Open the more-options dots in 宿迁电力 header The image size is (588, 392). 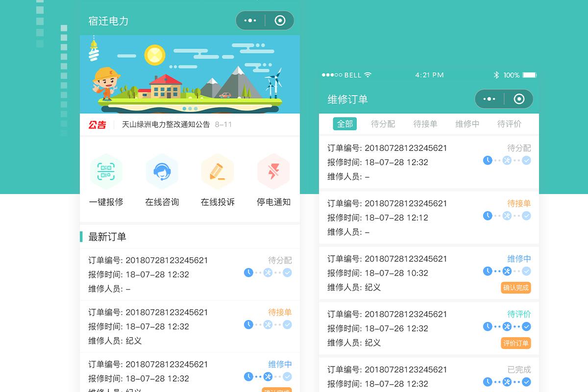250,21
